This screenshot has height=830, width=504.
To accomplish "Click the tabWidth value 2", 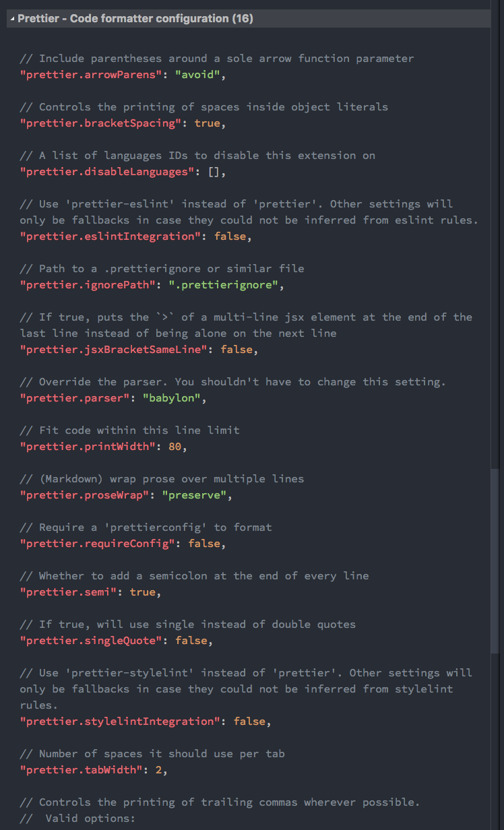I will (158, 770).
